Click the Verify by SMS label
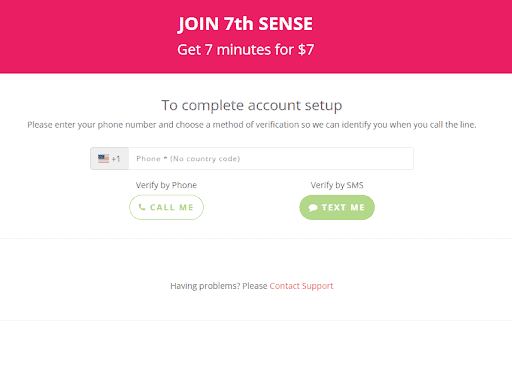Viewport: 512px width, 365px height. click(x=337, y=185)
